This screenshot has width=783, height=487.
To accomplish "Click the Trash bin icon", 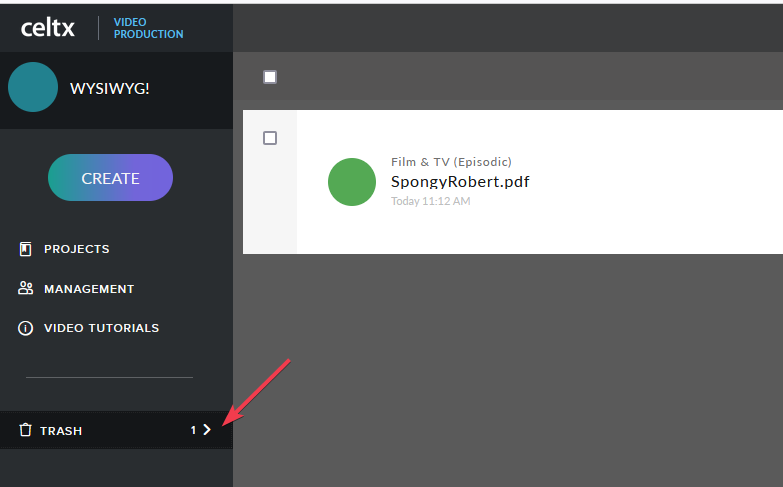I will [x=25, y=430].
